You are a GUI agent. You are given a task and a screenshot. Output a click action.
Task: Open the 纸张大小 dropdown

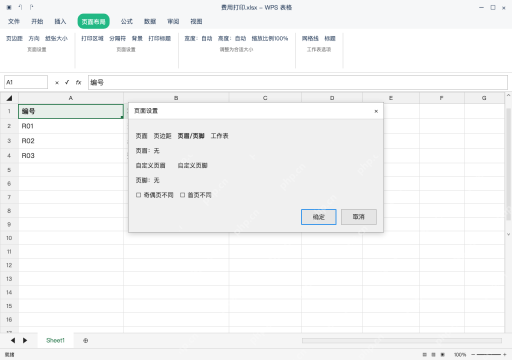[x=56, y=38]
